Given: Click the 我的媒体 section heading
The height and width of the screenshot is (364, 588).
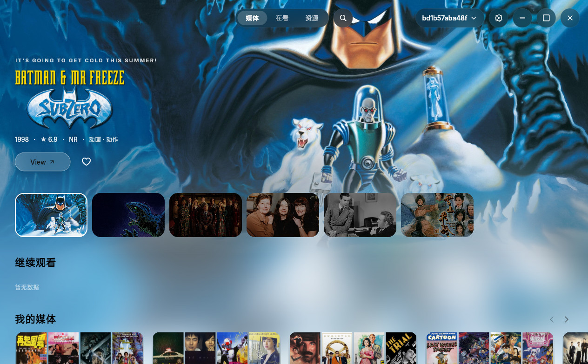Looking at the screenshot, I should tap(35, 319).
